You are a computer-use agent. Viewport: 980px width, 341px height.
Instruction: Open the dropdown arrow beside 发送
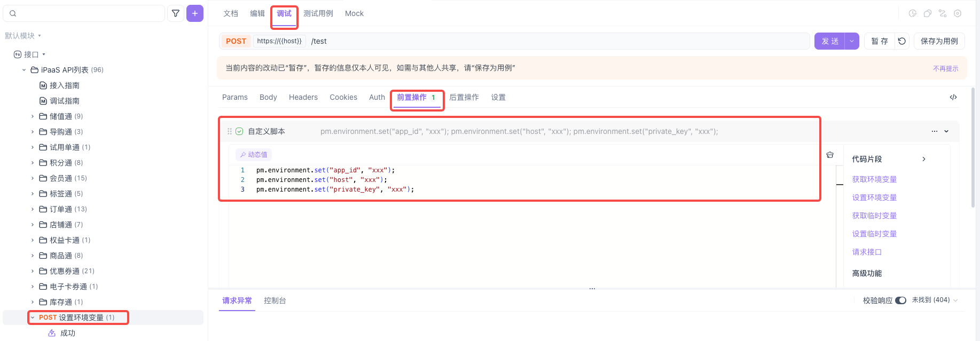click(852, 41)
